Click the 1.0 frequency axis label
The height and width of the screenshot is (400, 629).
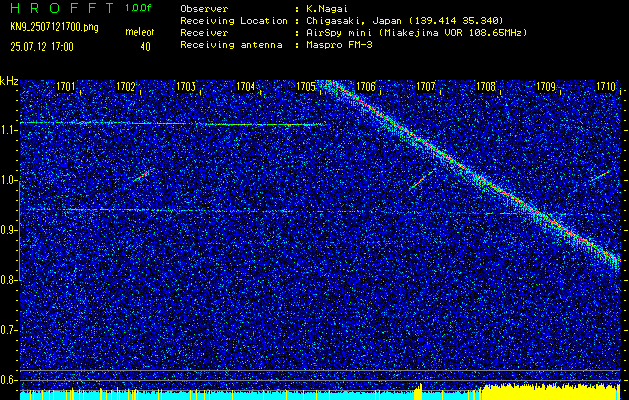[x=7, y=181]
